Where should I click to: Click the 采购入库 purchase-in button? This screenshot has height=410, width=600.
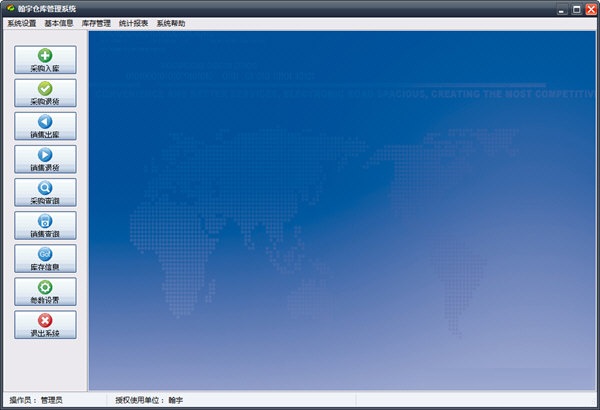(45, 61)
